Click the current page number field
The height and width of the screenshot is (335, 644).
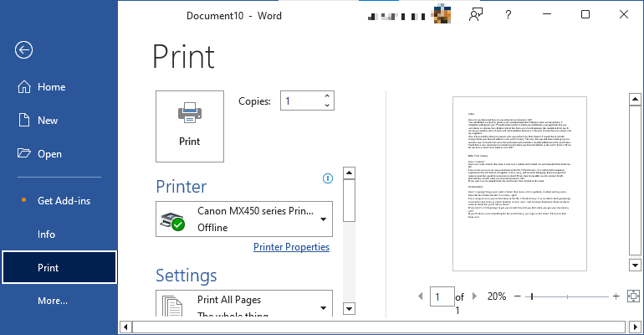(440, 296)
